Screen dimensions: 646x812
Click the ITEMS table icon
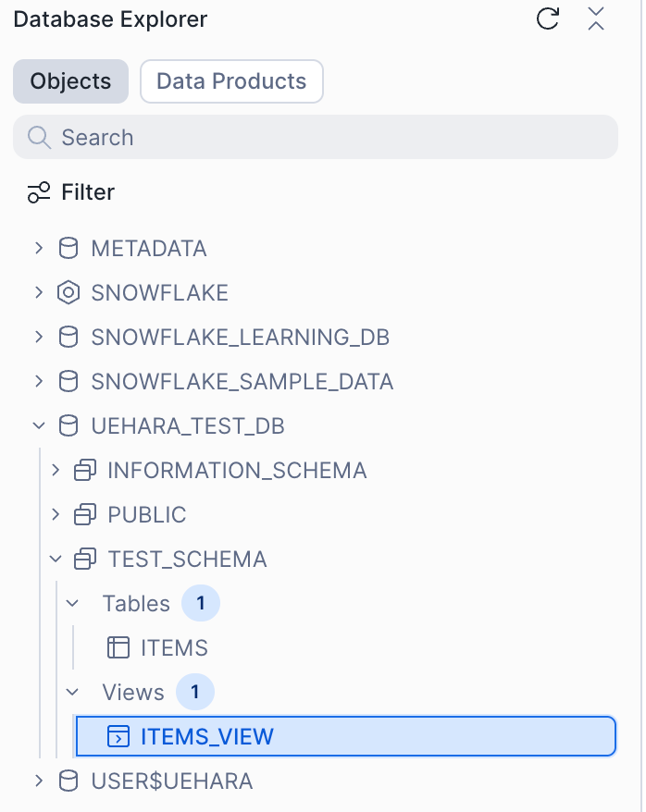[118, 647]
